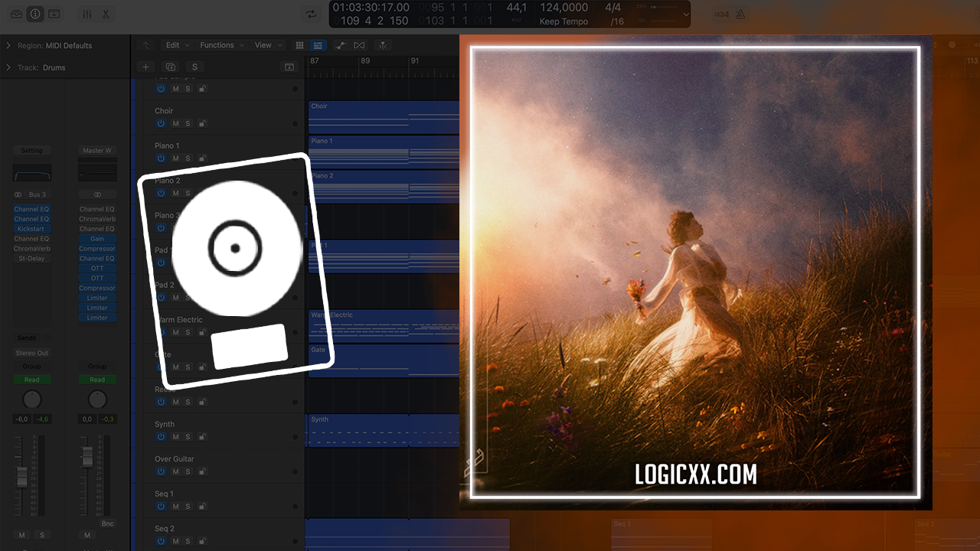The height and width of the screenshot is (551, 980).
Task: Open the Gain plug-in slot
Action: pos(97,239)
